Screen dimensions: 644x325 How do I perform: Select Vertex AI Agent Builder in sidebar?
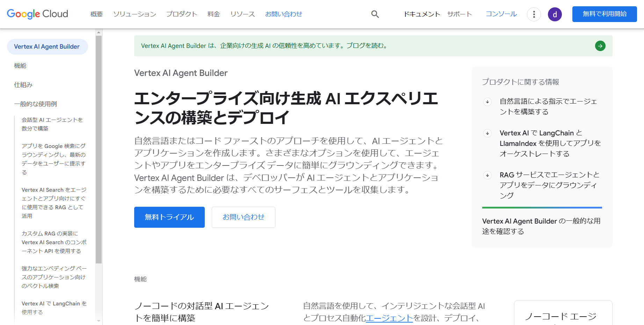coord(47,47)
